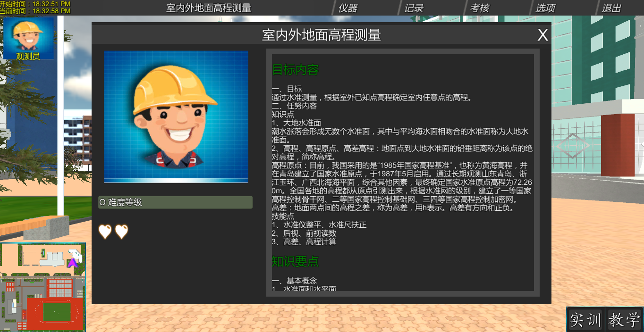Select the surveyor portrait image
Screen dimensions: 644x332
[176, 117]
